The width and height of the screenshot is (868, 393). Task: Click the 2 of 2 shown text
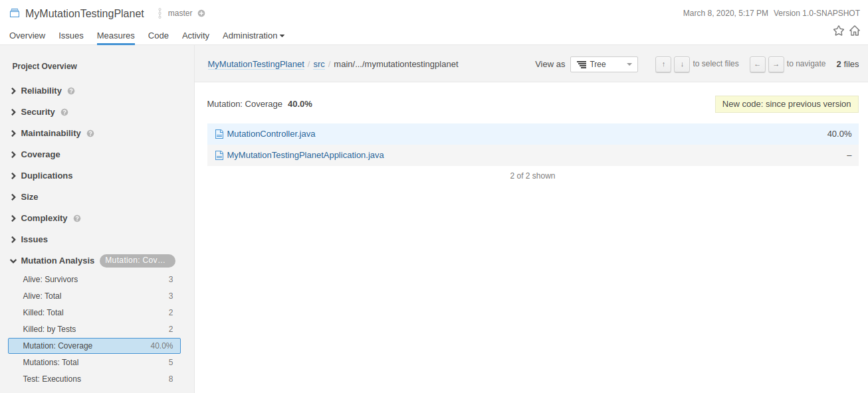pyautogui.click(x=532, y=176)
